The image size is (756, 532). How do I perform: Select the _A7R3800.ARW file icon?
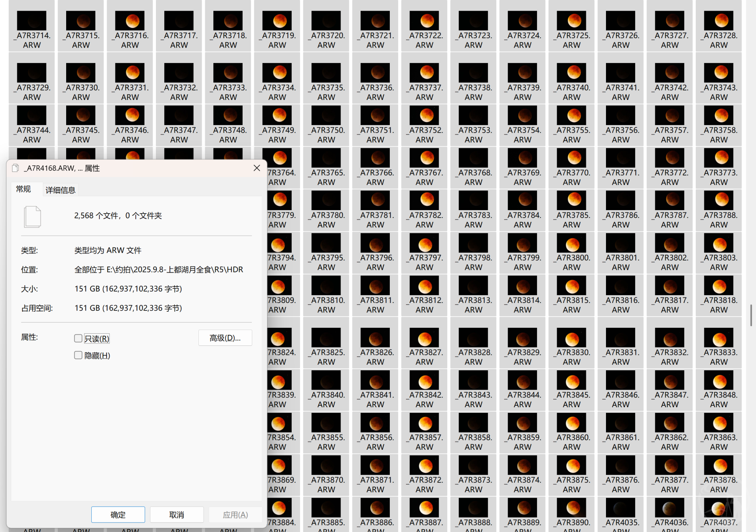pyautogui.click(x=571, y=243)
